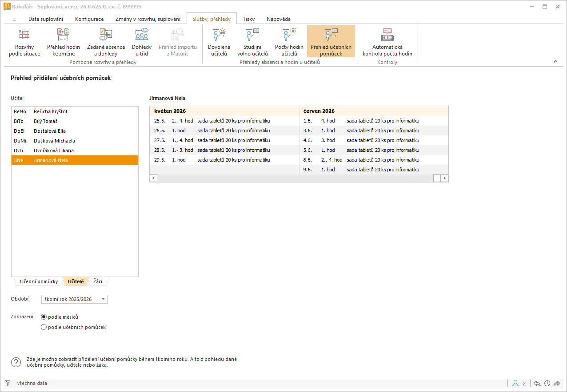Click the user count icon in status bar
Screen dimensions: 567x392
point(515,383)
